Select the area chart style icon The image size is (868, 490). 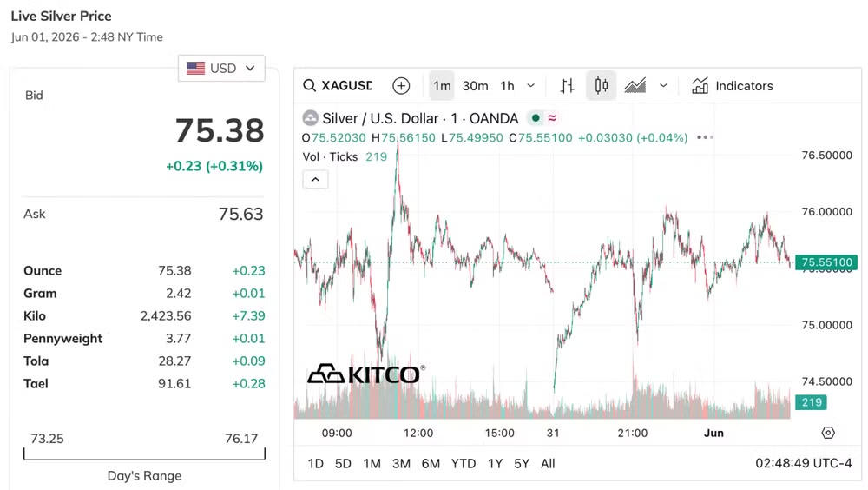pyautogui.click(x=635, y=85)
